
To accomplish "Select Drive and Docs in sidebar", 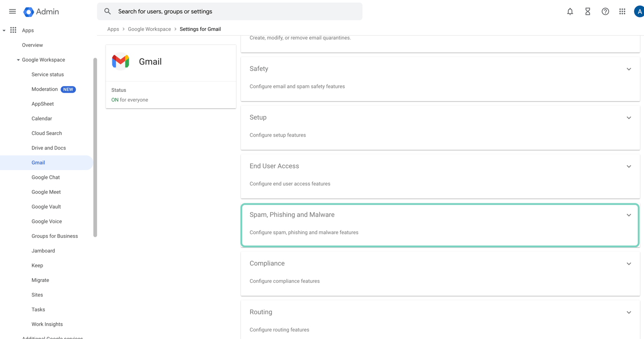I will (49, 147).
